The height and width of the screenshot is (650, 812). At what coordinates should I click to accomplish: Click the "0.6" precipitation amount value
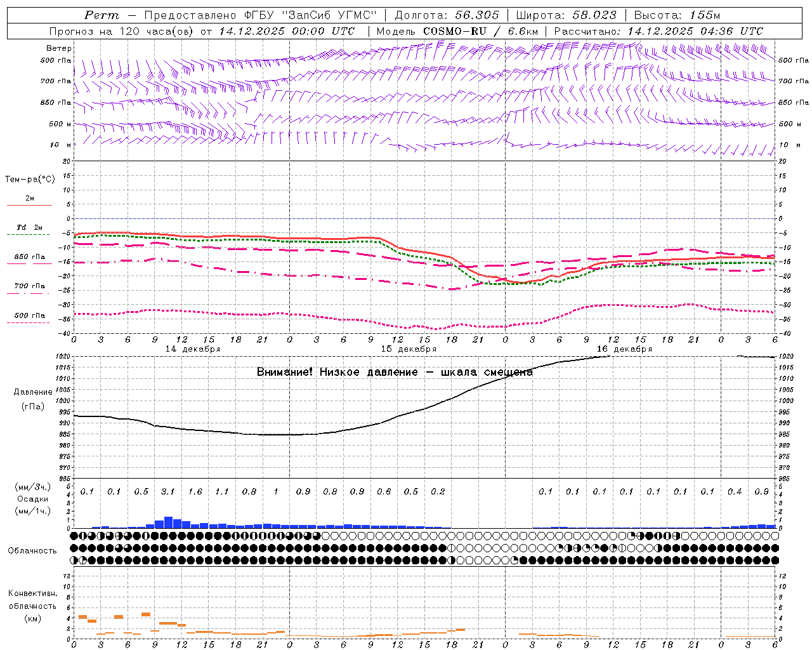coord(384,492)
